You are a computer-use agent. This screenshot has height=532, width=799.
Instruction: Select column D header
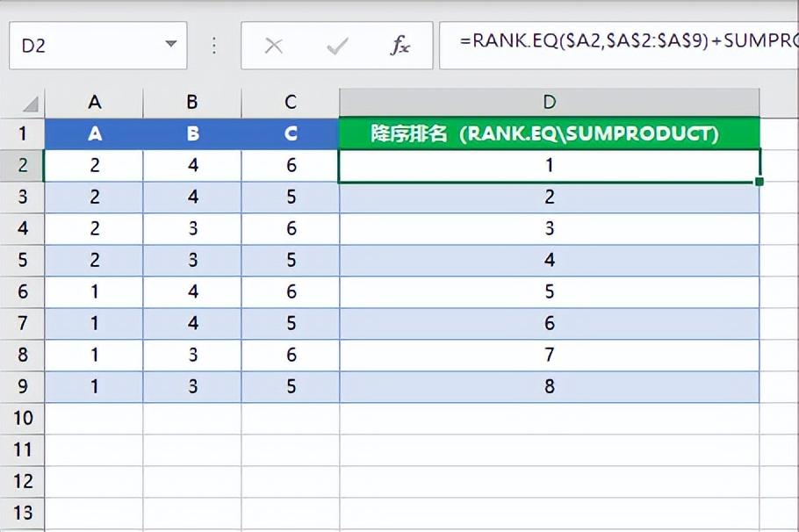click(550, 103)
